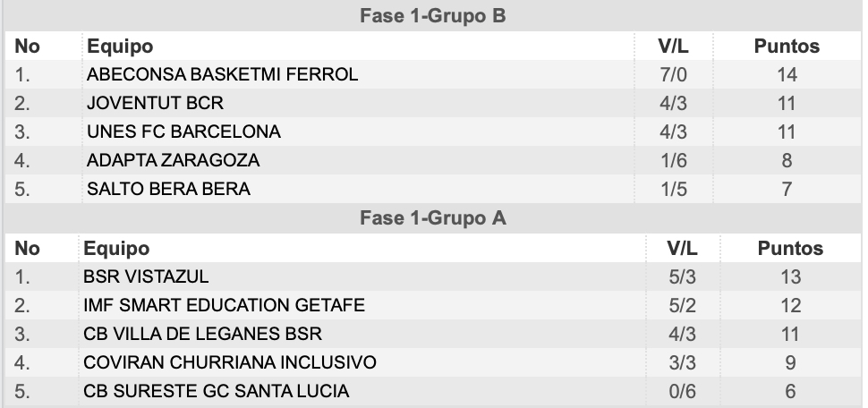868x408 pixels.
Task: Click CB SURESTE GC SANTA LUCIA
Action: (x=217, y=391)
